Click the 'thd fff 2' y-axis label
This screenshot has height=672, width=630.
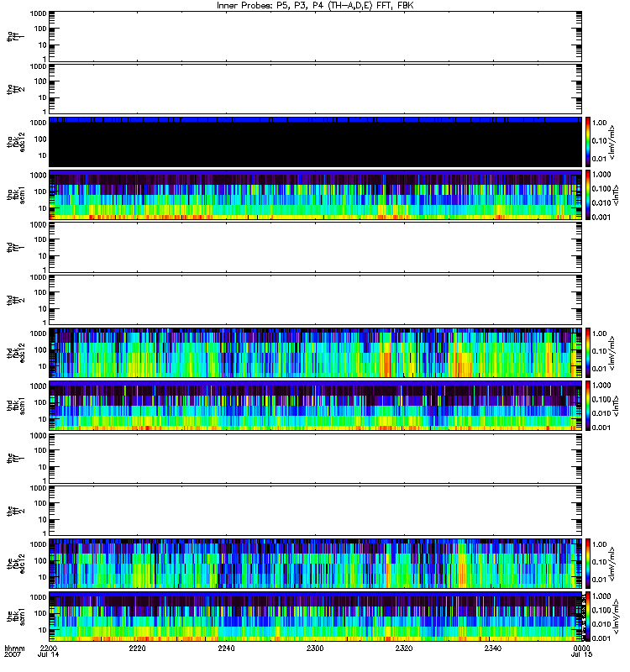click(x=16, y=300)
